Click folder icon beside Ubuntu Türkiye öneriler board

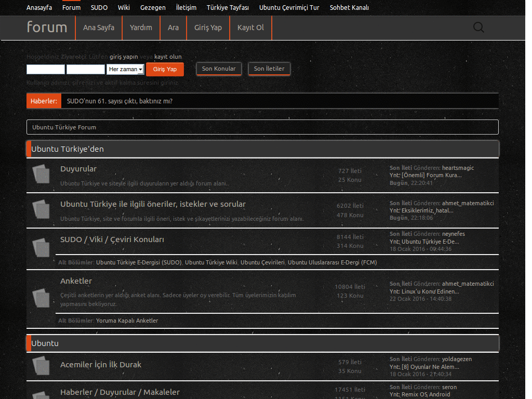point(41,209)
